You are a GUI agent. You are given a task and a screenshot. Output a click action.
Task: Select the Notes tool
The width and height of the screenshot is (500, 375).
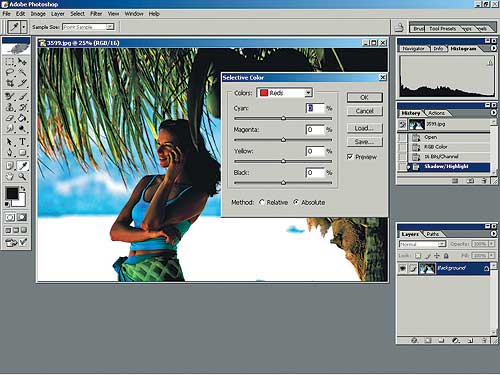point(10,166)
